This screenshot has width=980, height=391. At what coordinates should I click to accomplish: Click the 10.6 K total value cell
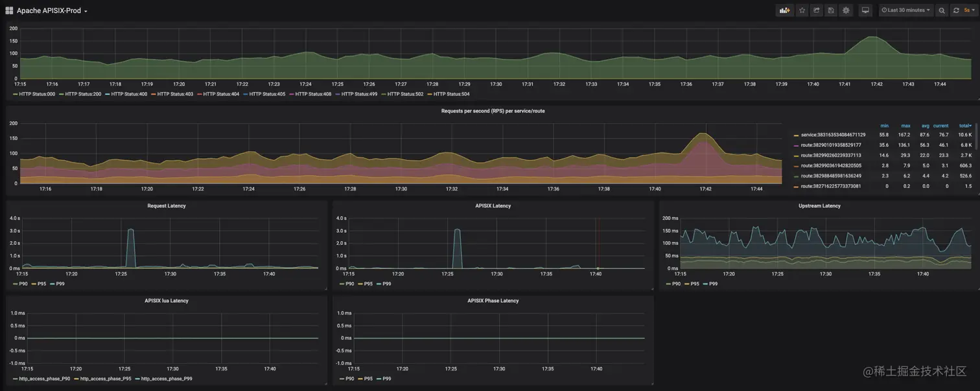[x=965, y=135]
